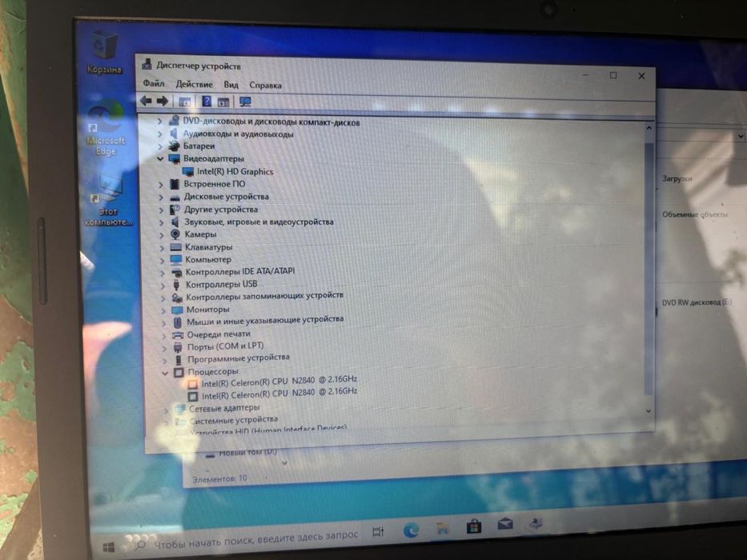Click the Порты (COM и LPT) icon
The height and width of the screenshot is (560, 747).
tap(178, 347)
